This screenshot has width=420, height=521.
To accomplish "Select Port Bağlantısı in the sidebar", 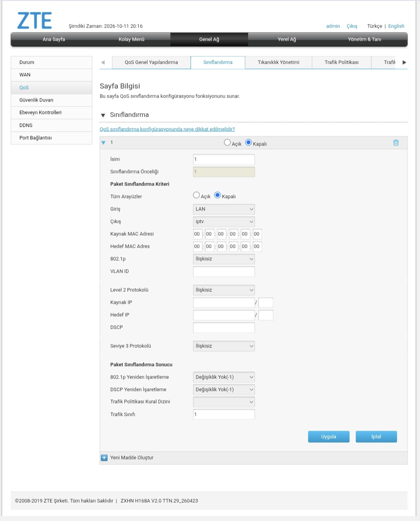I will (51, 138).
